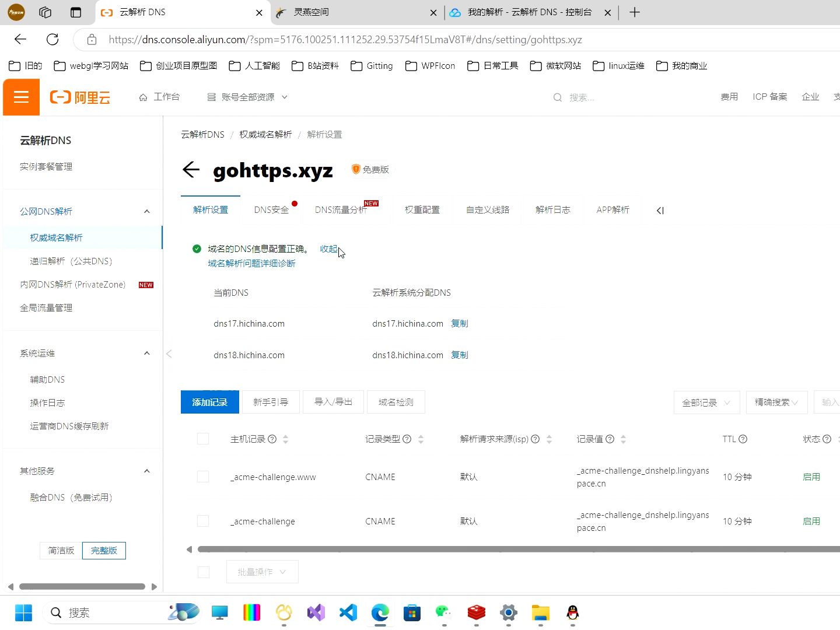Open File Explorer from the taskbar
Screen dimensions: 840x630
[x=541, y=612]
